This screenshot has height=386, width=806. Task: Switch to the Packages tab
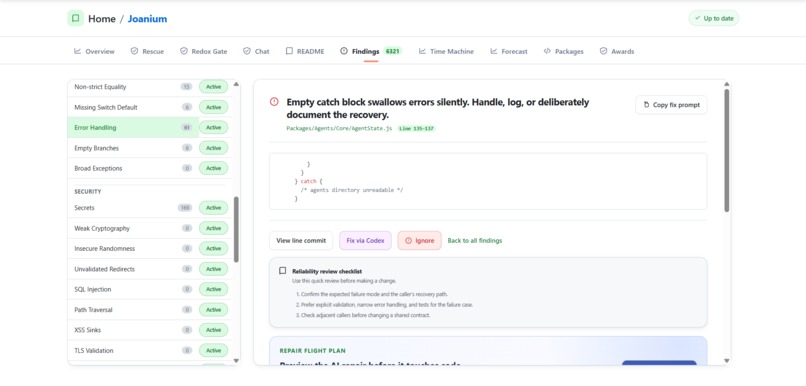(x=563, y=51)
